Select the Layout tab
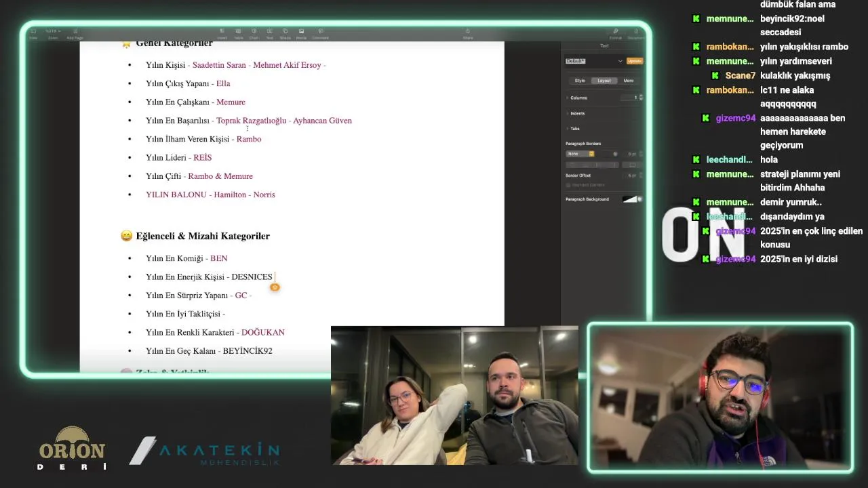Viewport: 868px width, 488px height. [x=604, y=81]
